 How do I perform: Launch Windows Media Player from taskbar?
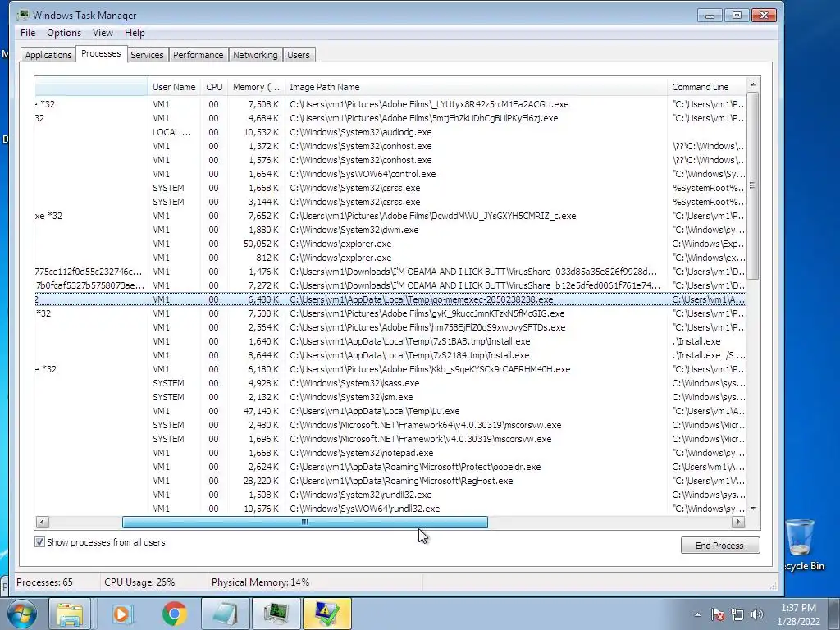[x=123, y=614]
